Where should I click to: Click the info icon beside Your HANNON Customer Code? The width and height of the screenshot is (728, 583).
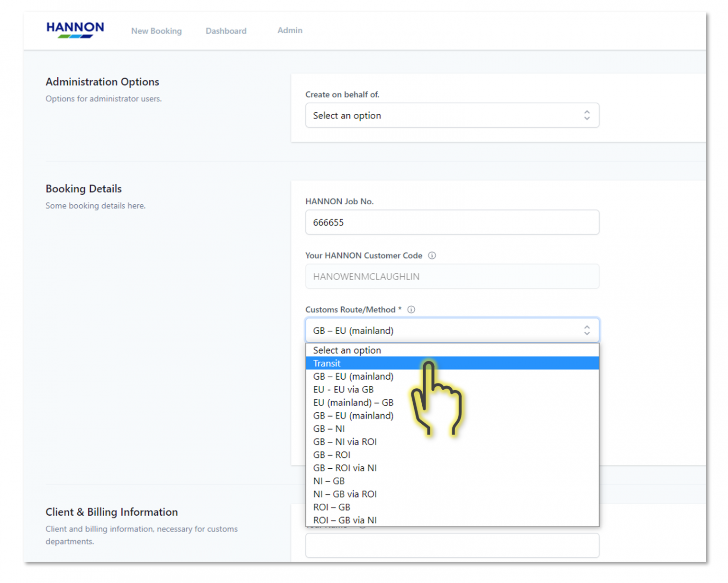pos(432,255)
